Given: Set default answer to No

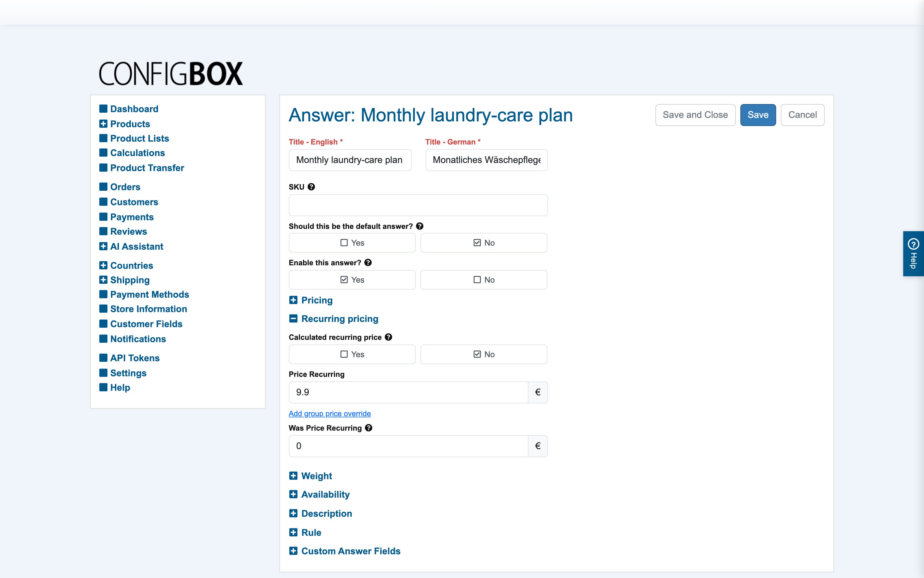Looking at the screenshot, I should pos(484,243).
